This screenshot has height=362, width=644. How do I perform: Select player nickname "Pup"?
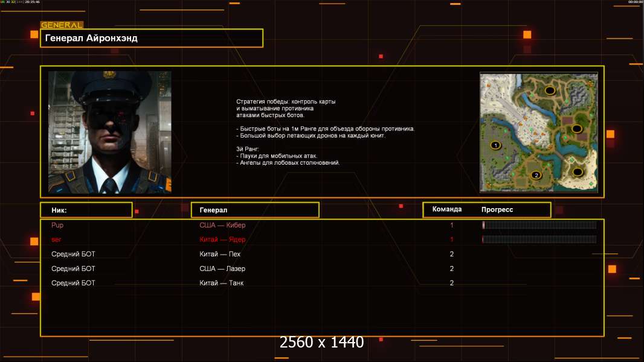pos(57,225)
